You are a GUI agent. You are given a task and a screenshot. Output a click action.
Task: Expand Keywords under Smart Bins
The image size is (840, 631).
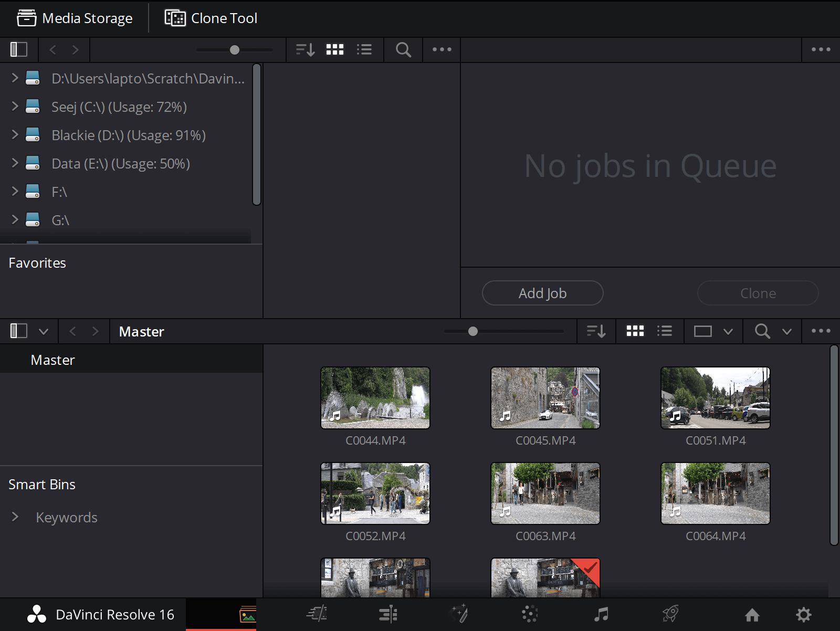click(x=14, y=517)
